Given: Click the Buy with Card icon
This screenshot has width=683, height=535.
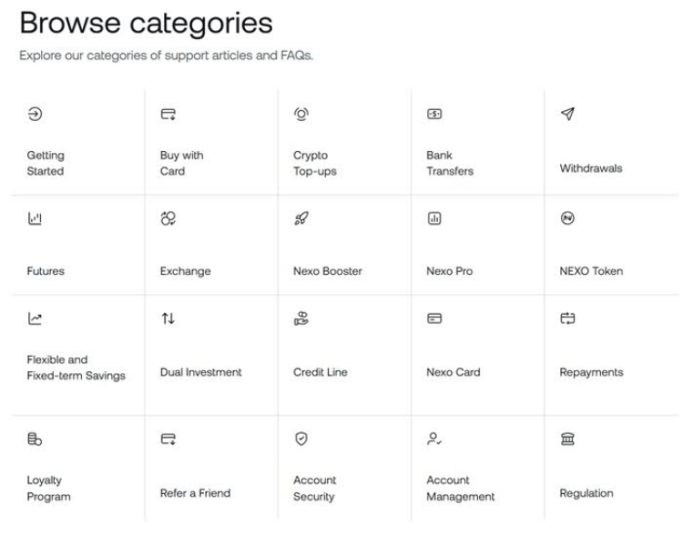Looking at the screenshot, I should (168, 115).
